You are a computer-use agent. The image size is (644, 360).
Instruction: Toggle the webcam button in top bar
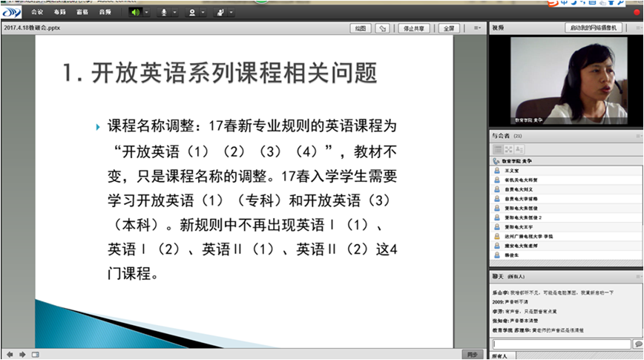(192, 13)
